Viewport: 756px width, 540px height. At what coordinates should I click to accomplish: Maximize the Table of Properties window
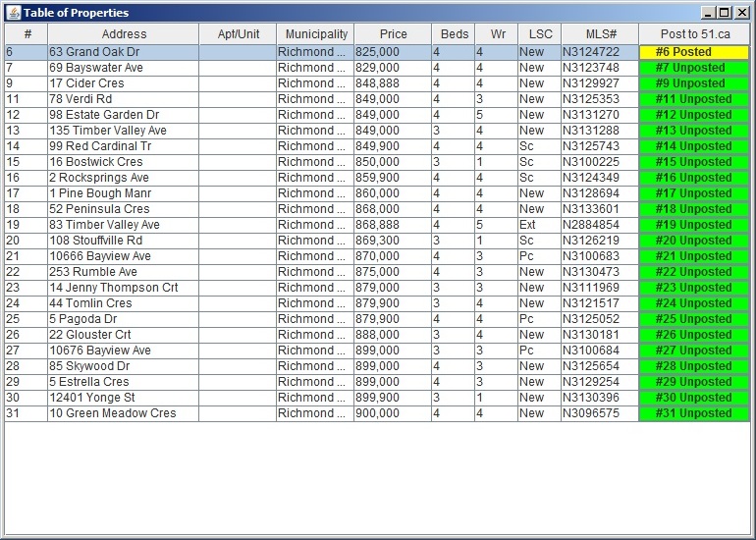725,13
